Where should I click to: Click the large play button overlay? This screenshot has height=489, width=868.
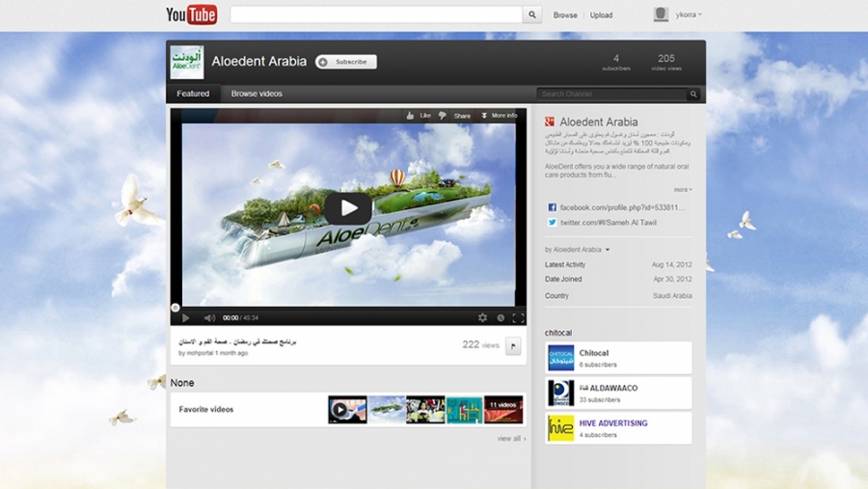click(348, 208)
